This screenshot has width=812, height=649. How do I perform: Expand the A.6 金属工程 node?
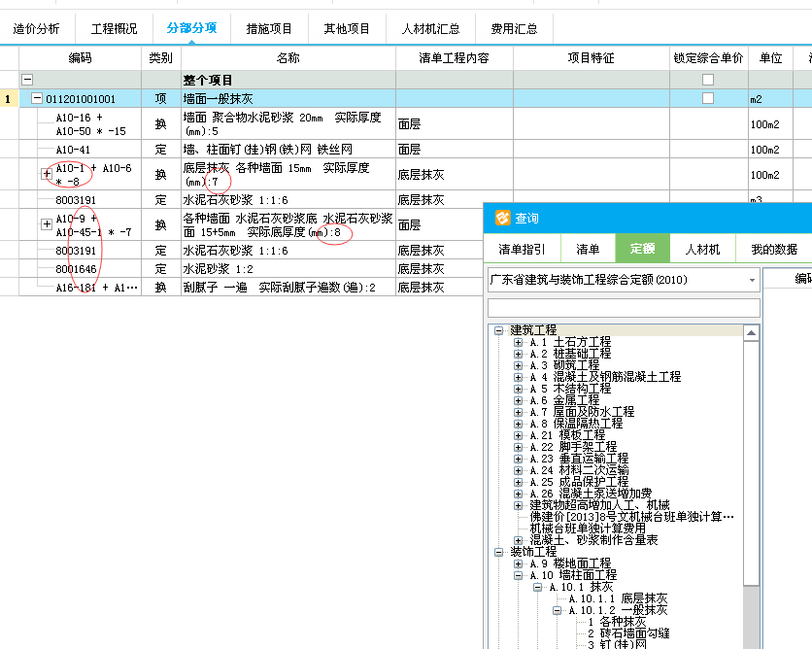[x=518, y=400]
